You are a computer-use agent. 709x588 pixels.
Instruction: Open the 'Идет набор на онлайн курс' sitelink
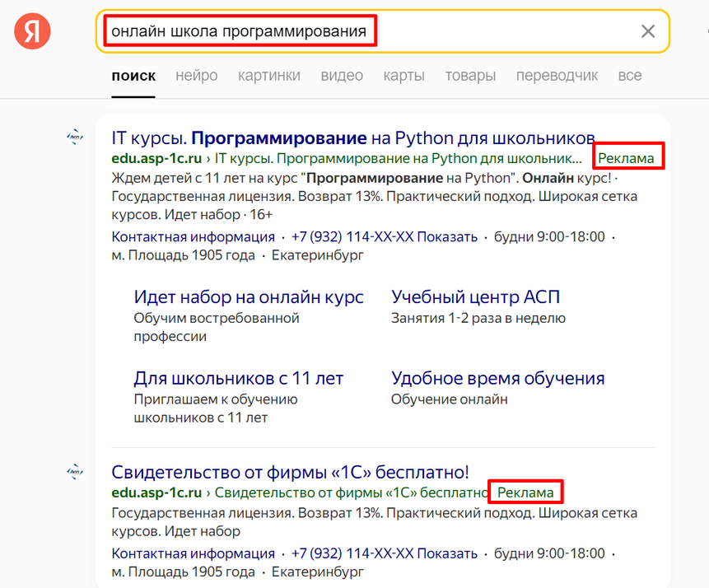(249, 297)
